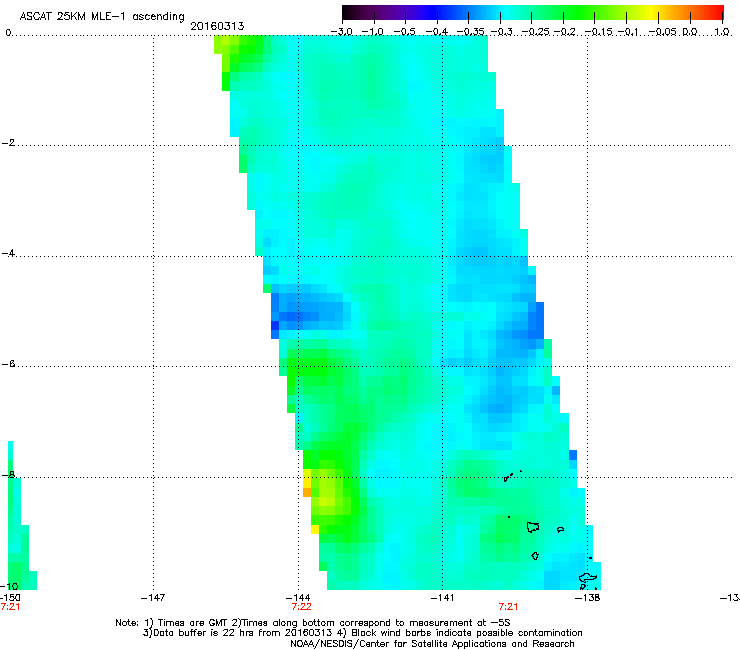Click the colorbar label -0.1
This screenshot has width=740, height=650.
(x=628, y=32)
